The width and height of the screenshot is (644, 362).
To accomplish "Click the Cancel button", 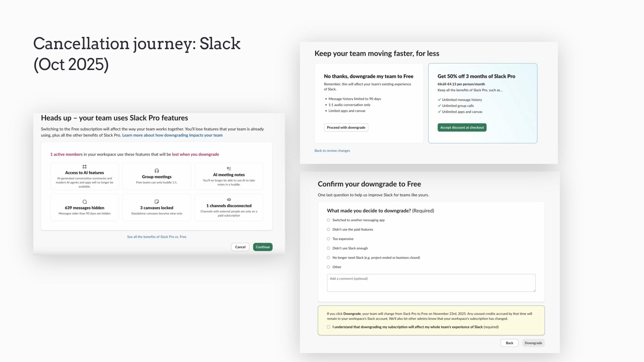I will pyautogui.click(x=240, y=247).
